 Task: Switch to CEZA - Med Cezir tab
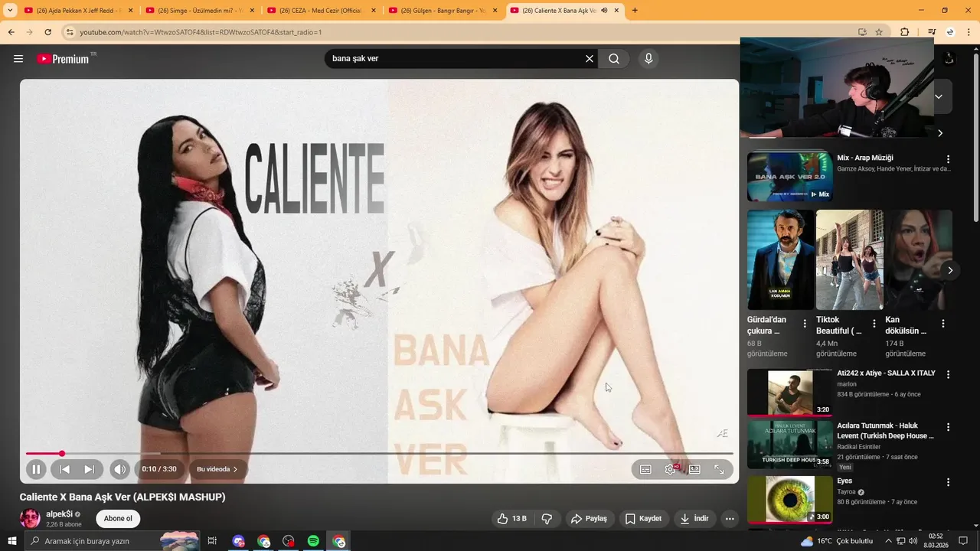click(321, 11)
